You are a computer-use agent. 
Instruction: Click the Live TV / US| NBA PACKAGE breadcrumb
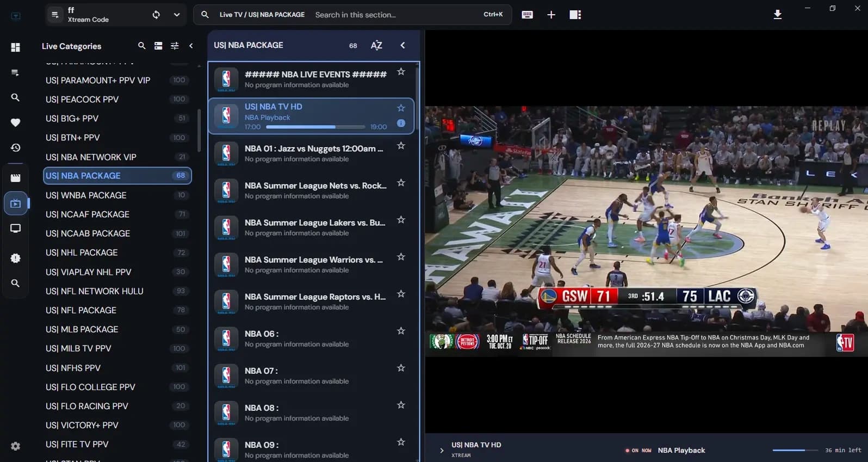[x=262, y=15]
